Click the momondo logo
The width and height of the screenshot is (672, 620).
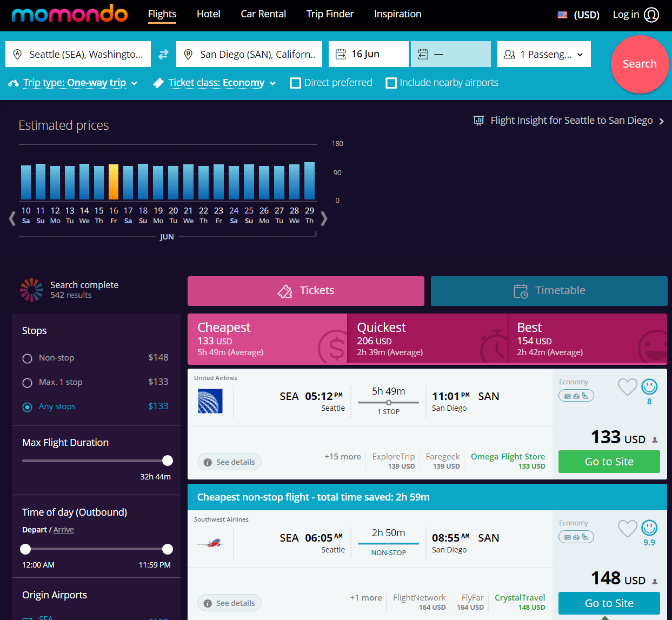70,14
